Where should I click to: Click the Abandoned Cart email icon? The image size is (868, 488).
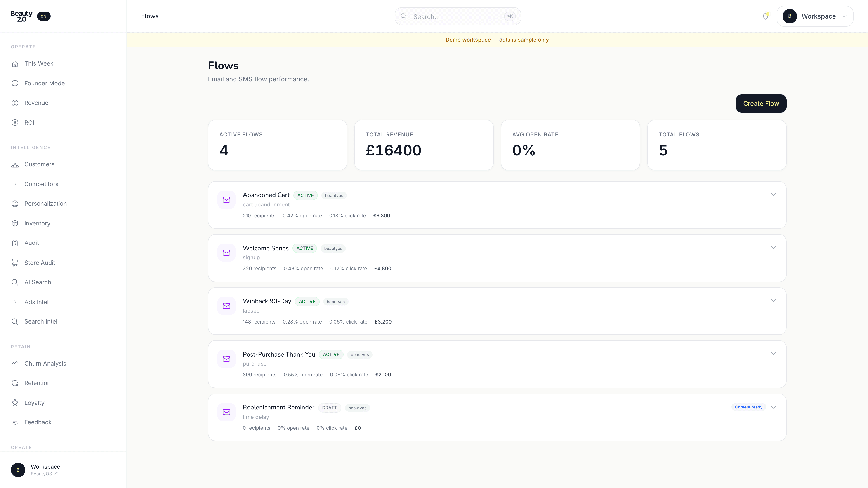[226, 200]
